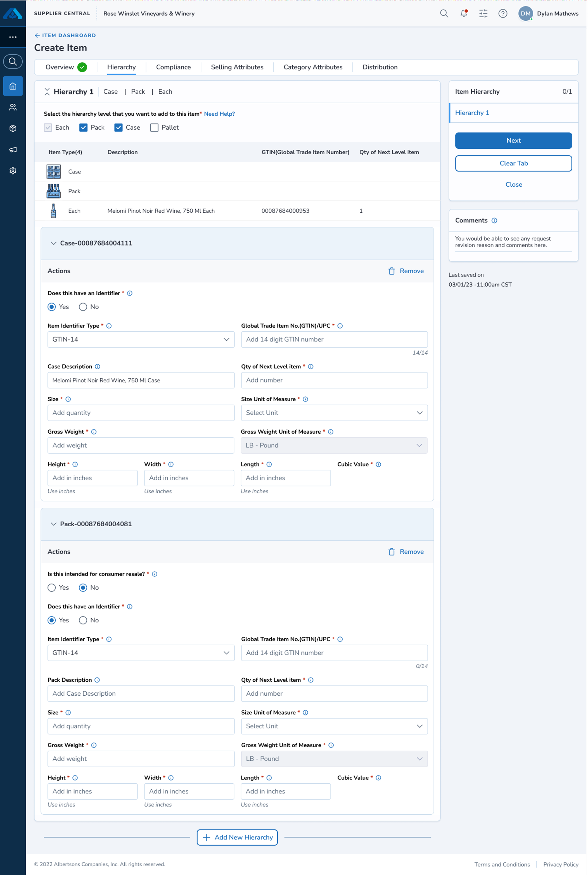Image resolution: width=588 pixels, height=875 pixels.
Task: Click the Need Help? link
Action: 219,114
